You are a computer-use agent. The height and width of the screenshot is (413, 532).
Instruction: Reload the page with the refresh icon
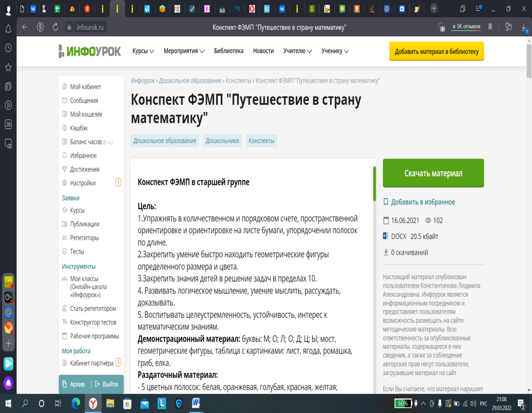click(55, 27)
